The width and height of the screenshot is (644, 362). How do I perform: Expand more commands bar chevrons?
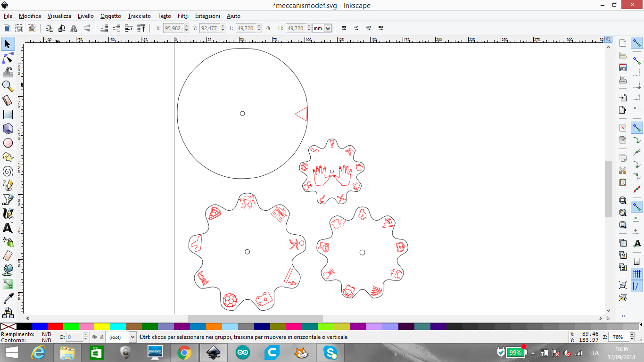click(623, 316)
